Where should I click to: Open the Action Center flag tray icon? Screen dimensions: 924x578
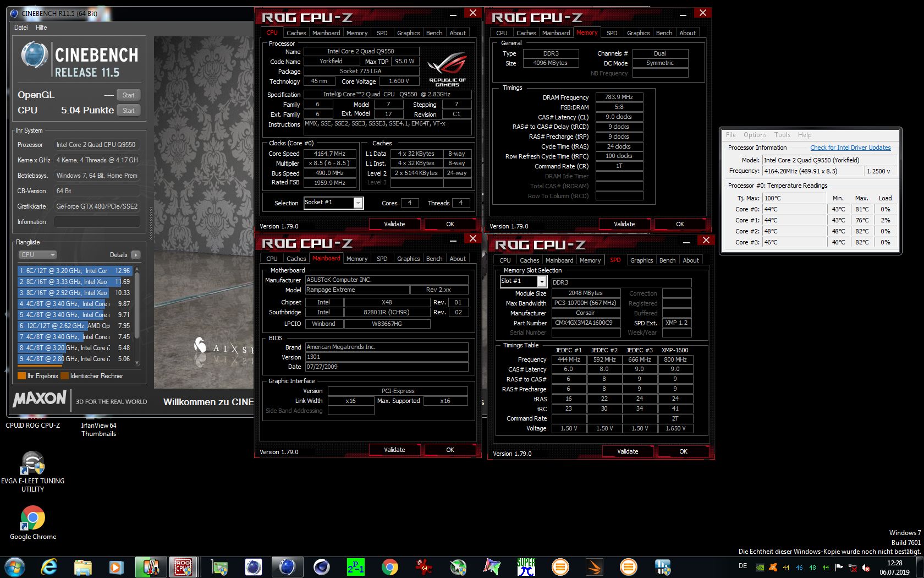pyautogui.click(x=839, y=568)
